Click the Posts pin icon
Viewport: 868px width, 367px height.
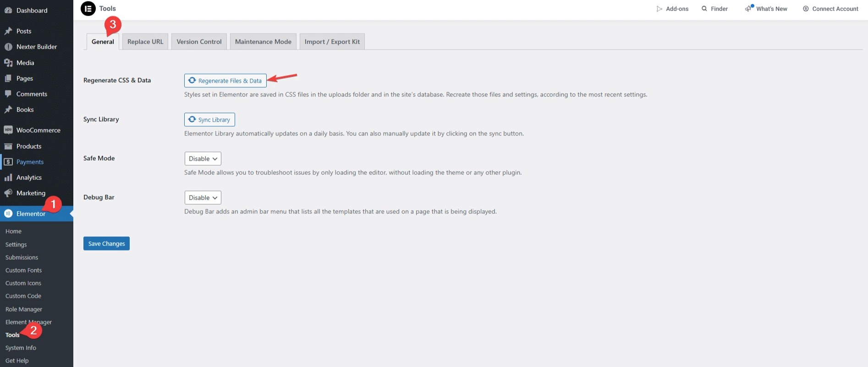(8, 31)
